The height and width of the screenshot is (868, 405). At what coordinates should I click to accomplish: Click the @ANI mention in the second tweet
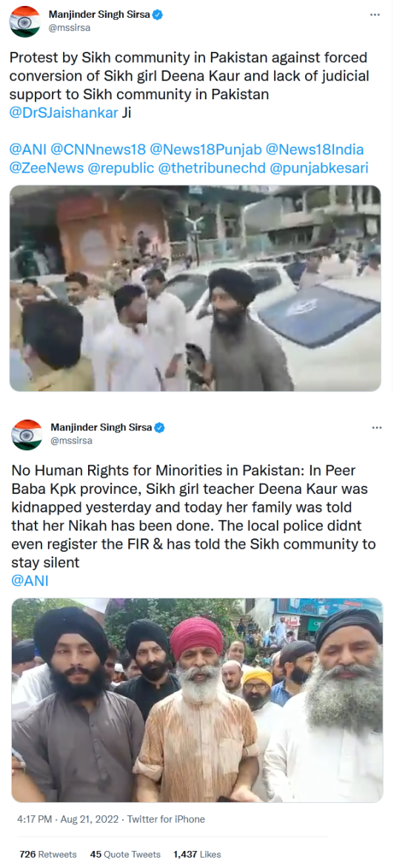30,581
